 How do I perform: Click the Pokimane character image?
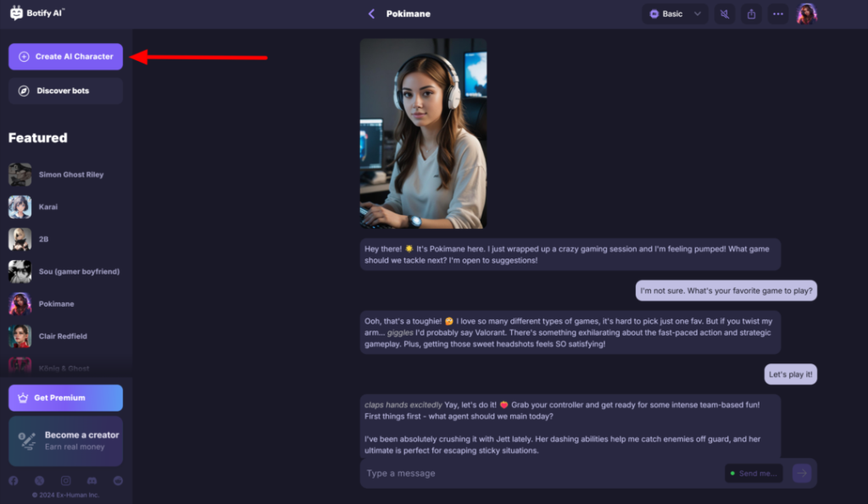[424, 133]
